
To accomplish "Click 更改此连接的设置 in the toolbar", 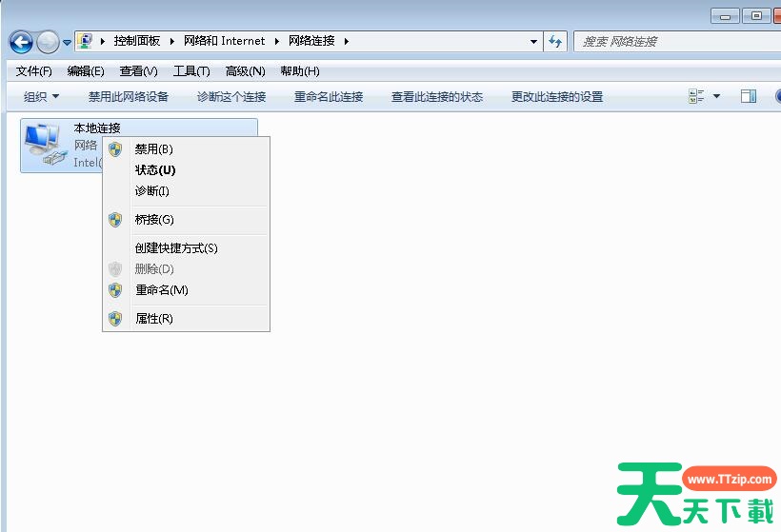I will (557, 96).
